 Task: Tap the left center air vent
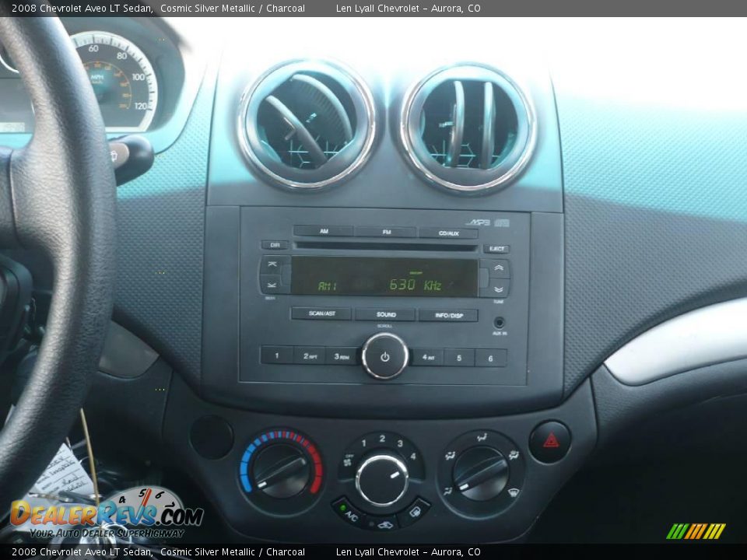coord(307,124)
